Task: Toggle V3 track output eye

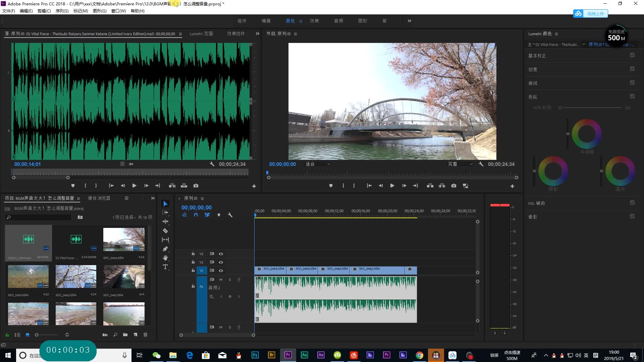Action: coord(221,254)
